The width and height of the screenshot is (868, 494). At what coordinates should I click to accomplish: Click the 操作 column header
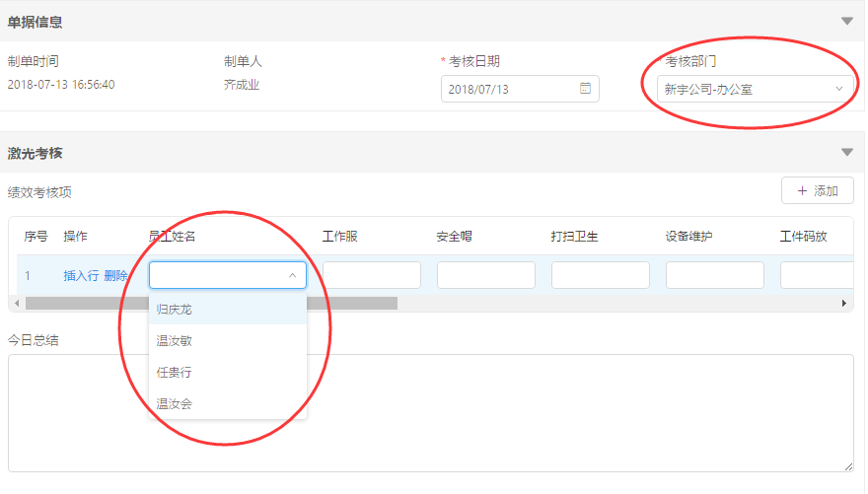point(75,237)
